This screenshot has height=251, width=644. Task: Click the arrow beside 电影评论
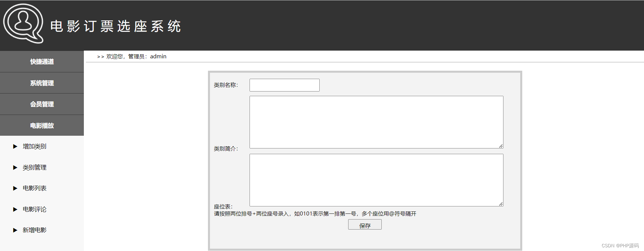coord(15,209)
